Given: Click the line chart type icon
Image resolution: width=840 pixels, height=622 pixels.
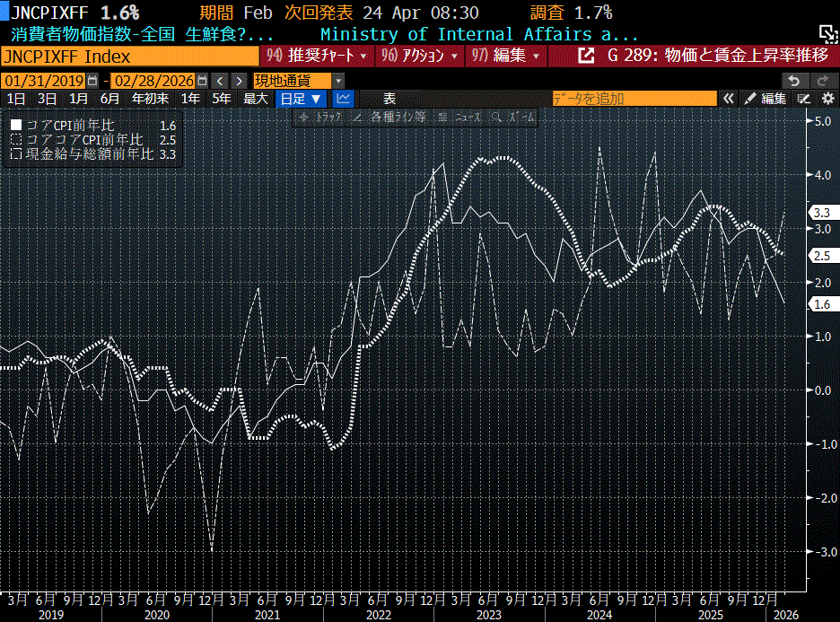Looking at the screenshot, I should (343, 99).
